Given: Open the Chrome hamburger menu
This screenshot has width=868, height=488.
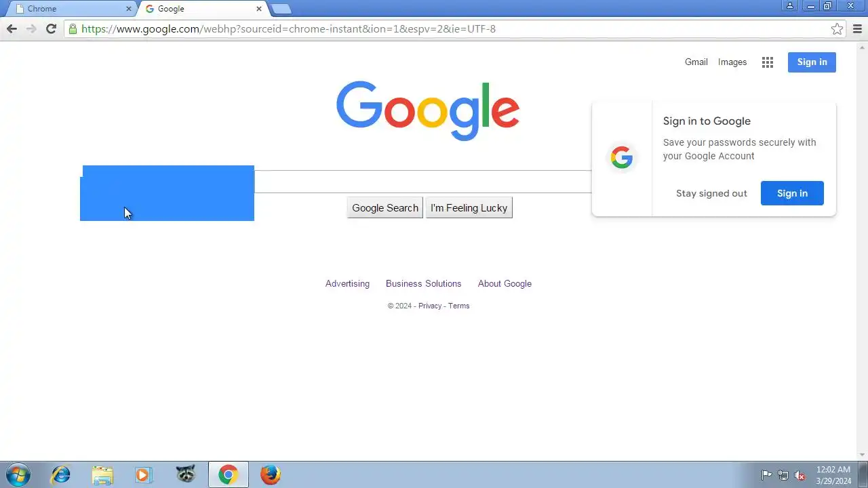Looking at the screenshot, I should point(857,28).
